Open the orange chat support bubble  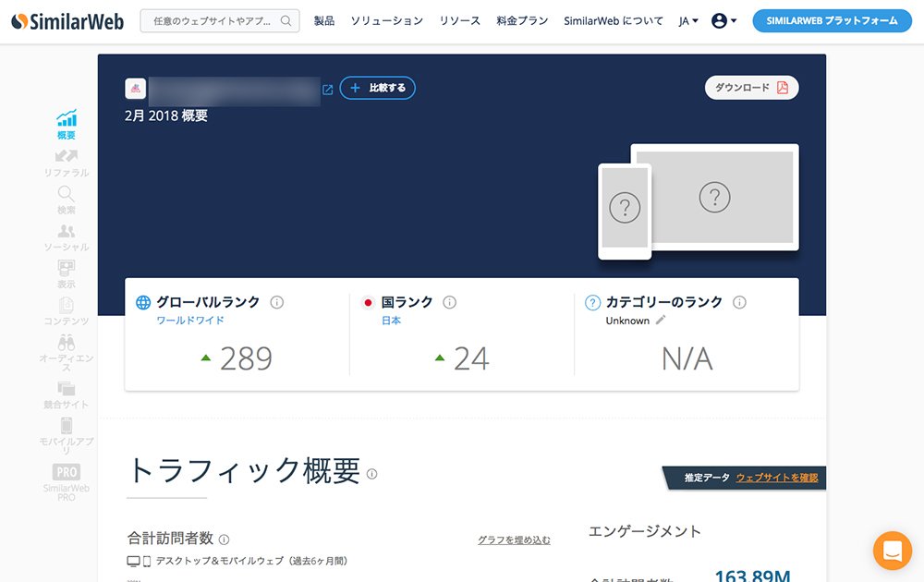(x=892, y=551)
